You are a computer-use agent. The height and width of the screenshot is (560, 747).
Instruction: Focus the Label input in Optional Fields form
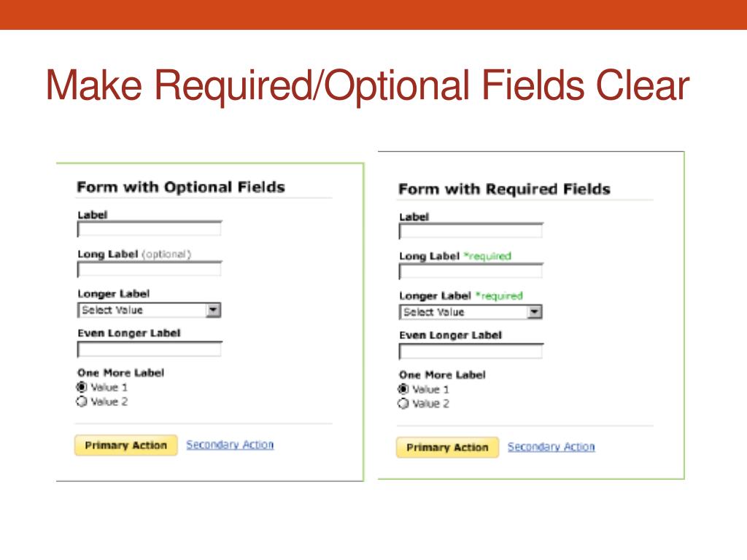(x=150, y=229)
